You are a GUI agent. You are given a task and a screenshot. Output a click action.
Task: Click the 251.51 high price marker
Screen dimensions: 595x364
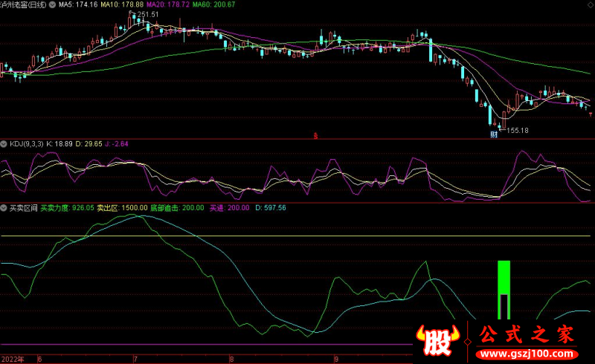coord(143,14)
